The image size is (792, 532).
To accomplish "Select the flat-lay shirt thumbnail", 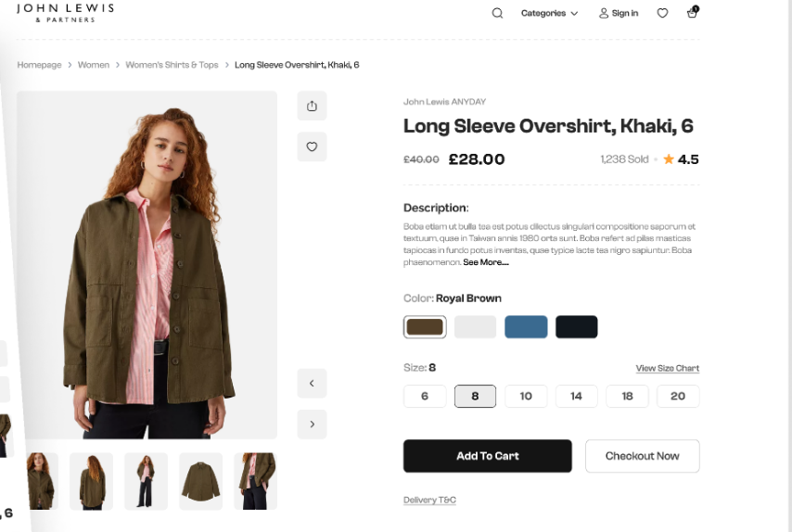I will 200,481.
